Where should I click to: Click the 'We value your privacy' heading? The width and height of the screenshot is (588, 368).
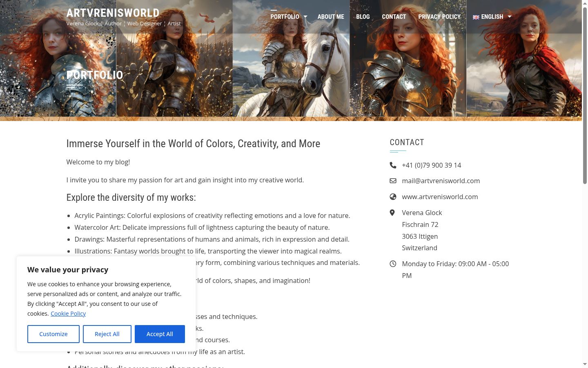pyautogui.click(x=68, y=270)
